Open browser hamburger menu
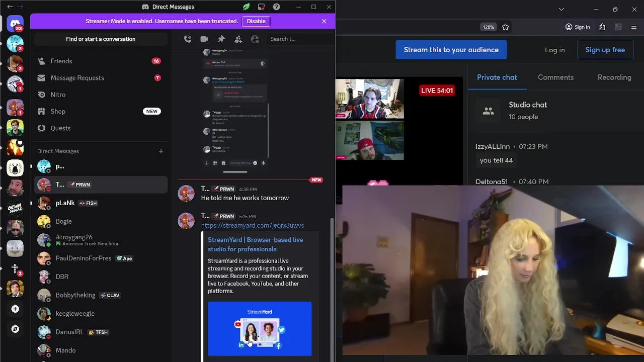 pyautogui.click(x=634, y=27)
